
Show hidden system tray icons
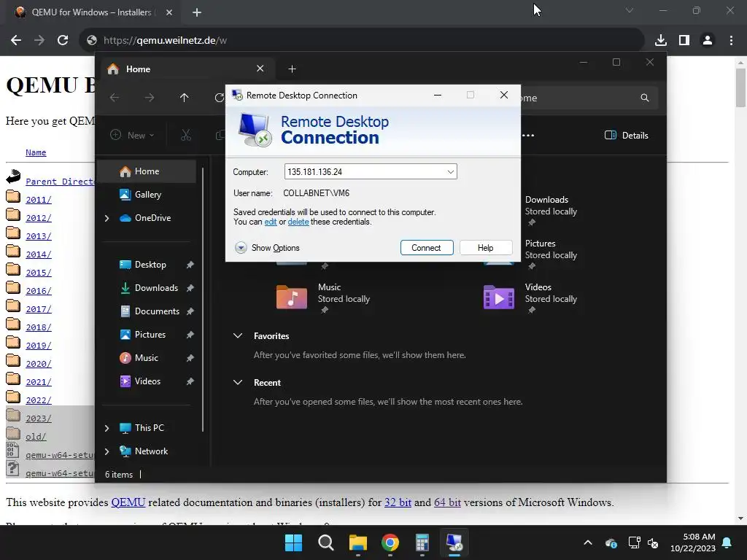point(588,542)
